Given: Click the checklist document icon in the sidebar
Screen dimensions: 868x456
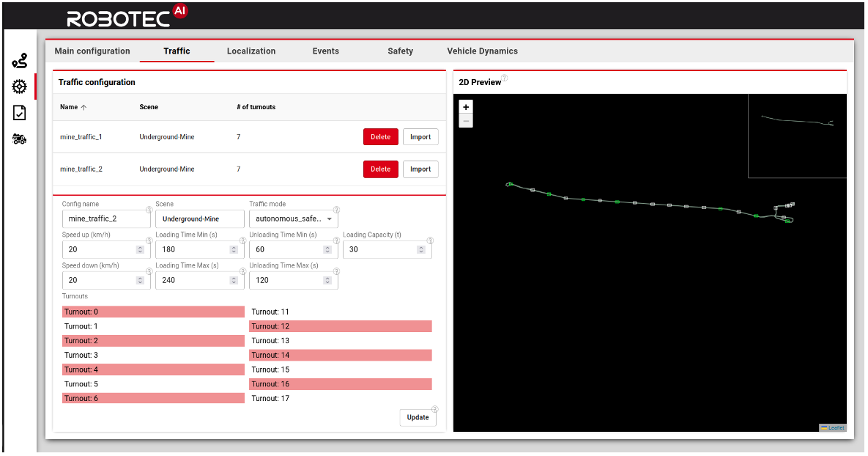Looking at the screenshot, I should [x=20, y=112].
